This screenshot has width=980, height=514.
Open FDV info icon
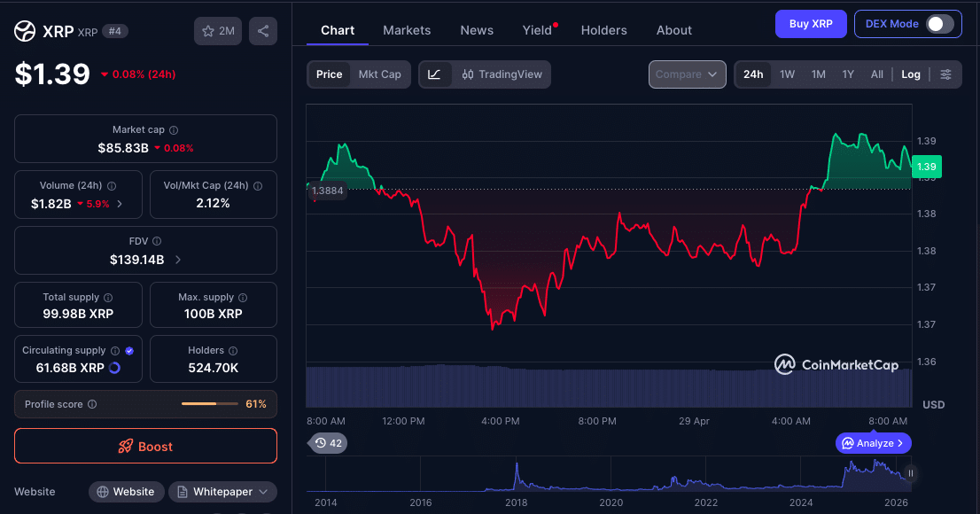click(x=157, y=241)
